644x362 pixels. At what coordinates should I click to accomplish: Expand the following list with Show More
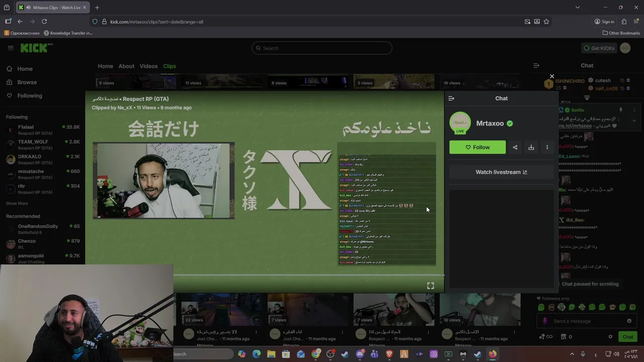[x=17, y=204]
